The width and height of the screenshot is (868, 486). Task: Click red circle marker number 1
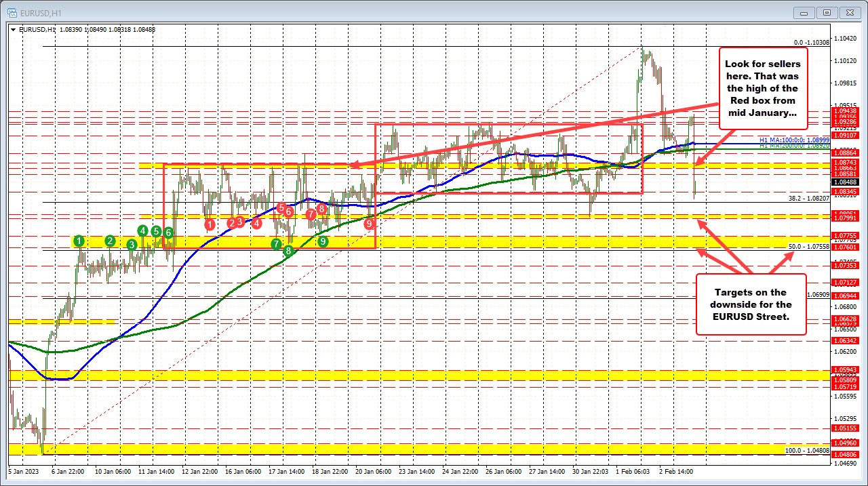point(210,224)
